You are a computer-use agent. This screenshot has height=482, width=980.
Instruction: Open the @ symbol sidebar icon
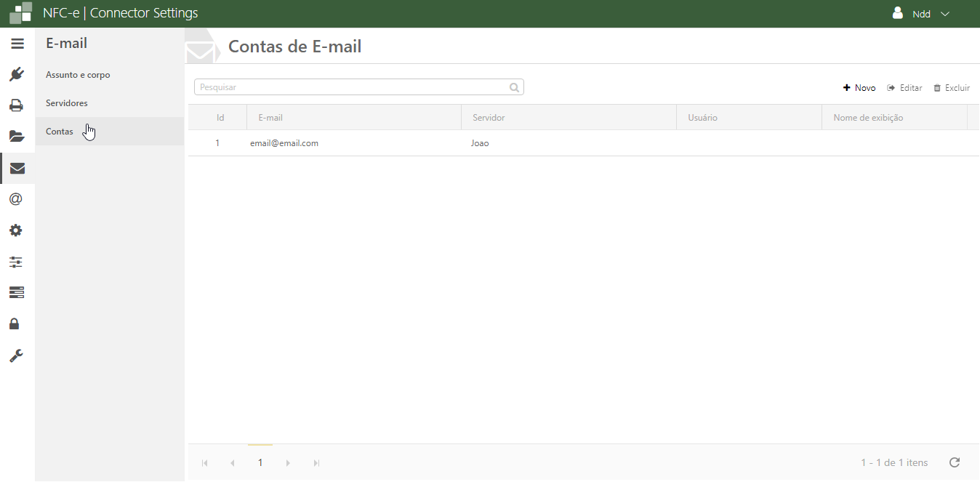click(16, 199)
